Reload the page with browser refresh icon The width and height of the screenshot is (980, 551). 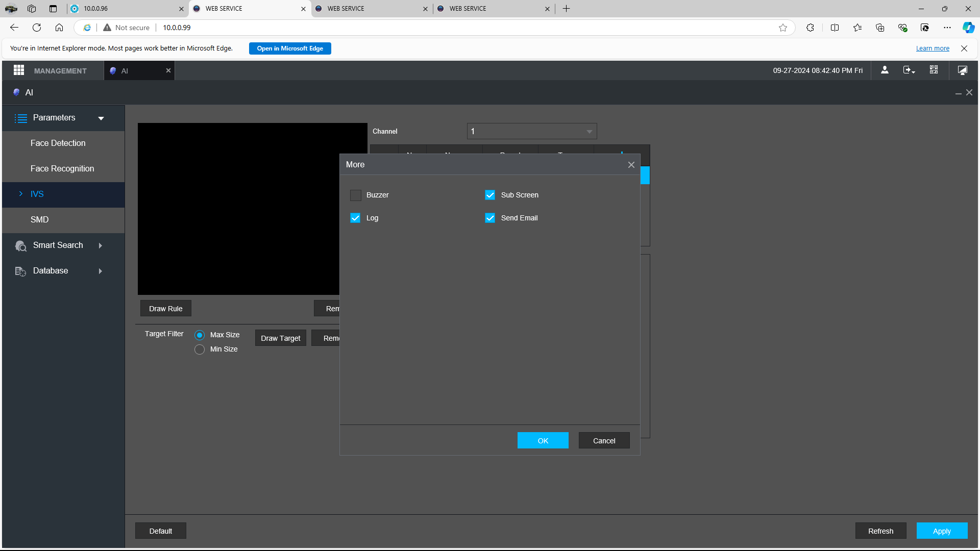click(37, 28)
